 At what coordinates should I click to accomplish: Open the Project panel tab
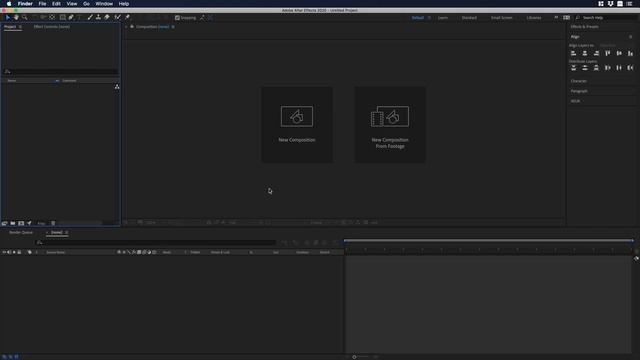10,27
